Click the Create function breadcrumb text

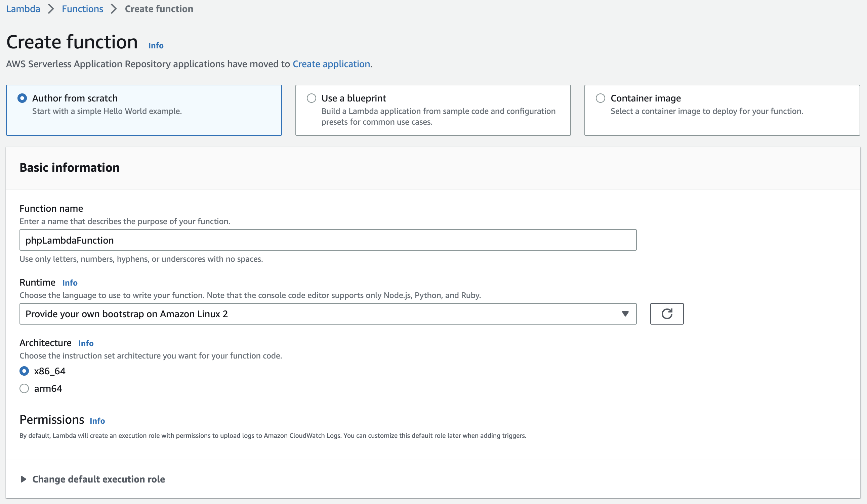tap(159, 9)
